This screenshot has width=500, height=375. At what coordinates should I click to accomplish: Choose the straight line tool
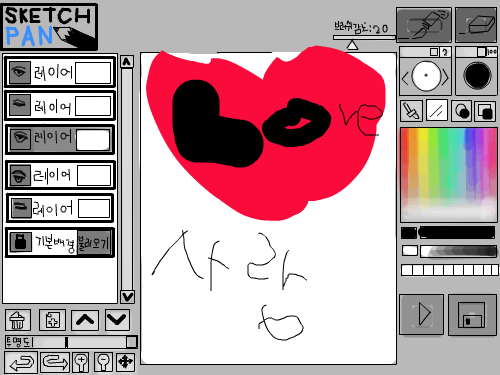pos(437,111)
